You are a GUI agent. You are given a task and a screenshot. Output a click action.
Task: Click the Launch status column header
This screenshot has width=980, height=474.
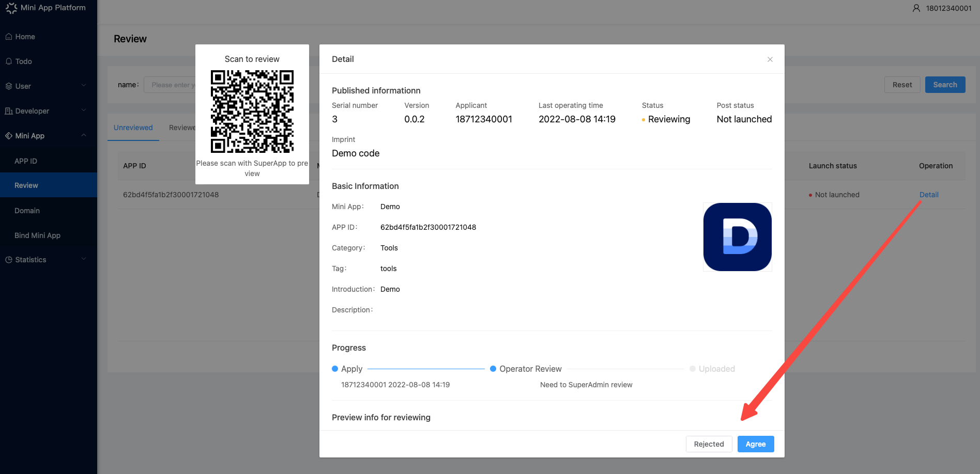[x=833, y=166]
